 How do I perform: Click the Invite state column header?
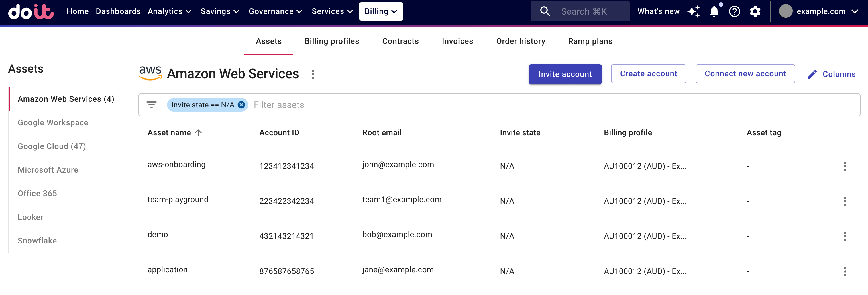coord(520,133)
